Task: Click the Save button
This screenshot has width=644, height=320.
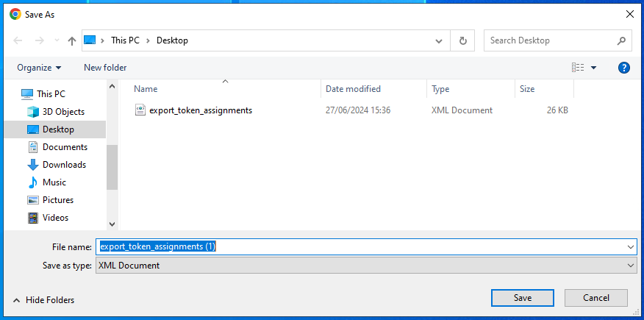Action: 523,298
